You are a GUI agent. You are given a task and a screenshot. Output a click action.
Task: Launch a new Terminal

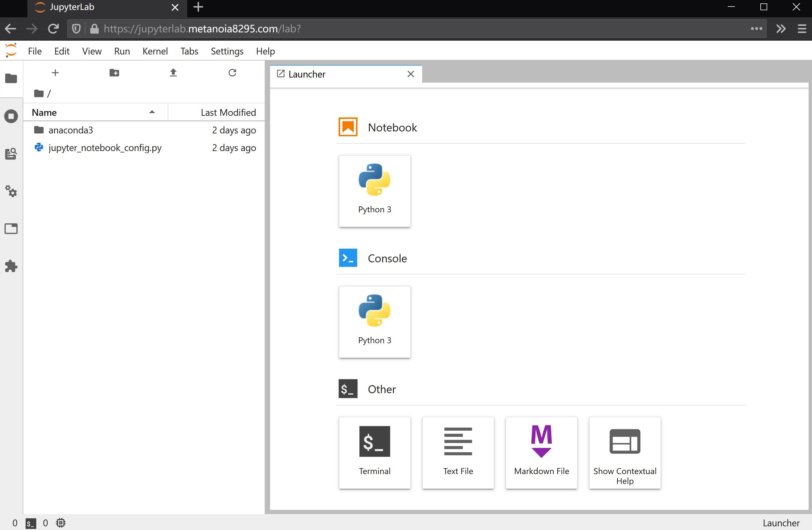pyautogui.click(x=374, y=453)
